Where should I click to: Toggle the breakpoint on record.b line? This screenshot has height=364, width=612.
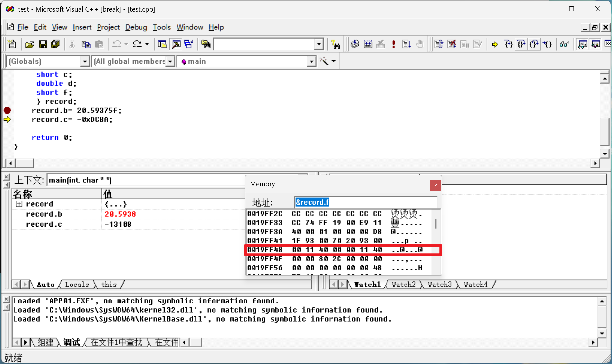(7, 111)
